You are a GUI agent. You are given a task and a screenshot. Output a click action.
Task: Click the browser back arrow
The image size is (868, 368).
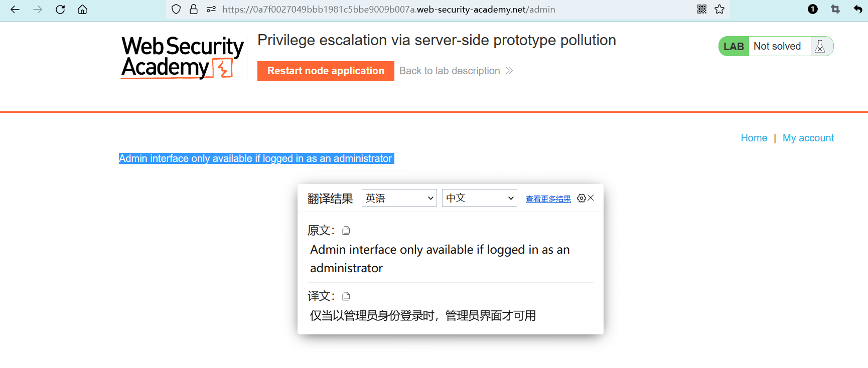15,10
